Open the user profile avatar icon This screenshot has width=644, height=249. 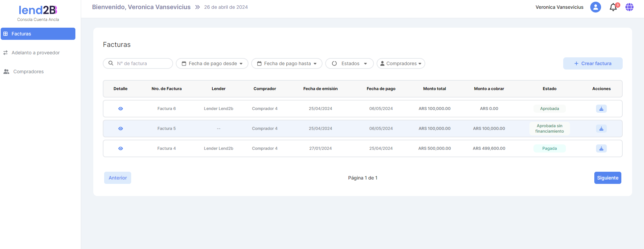(595, 7)
